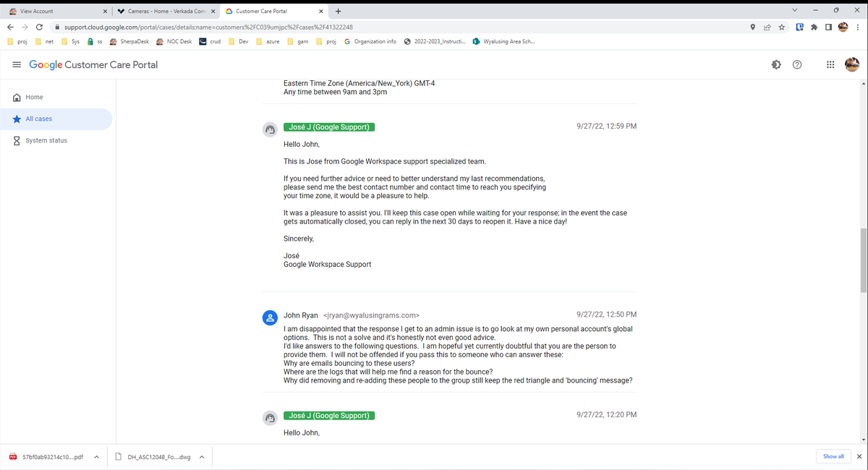
Task: Select the Customer Care Portal tab
Action: click(x=273, y=12)
